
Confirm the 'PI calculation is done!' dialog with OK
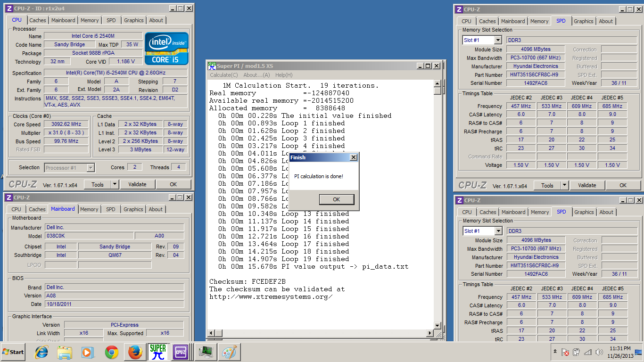(x=336, y=199)
